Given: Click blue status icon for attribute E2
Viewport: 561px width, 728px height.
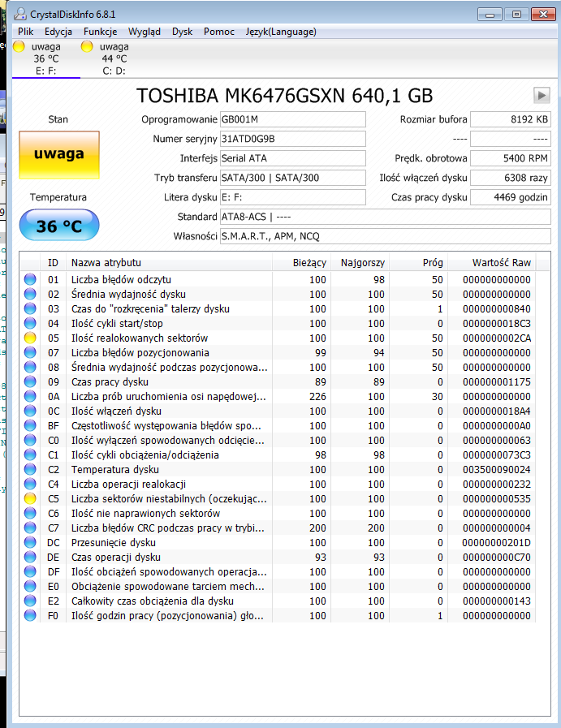Looking at the screenshot, I should [x=30, y=601].
